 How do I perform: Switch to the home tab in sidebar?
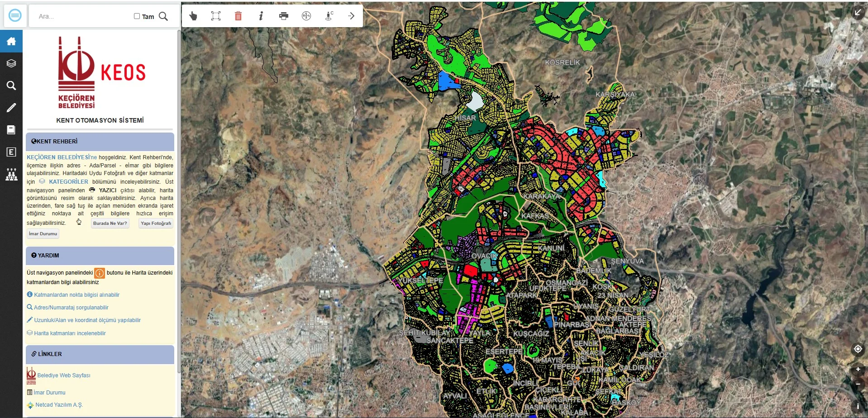[11, 42]
